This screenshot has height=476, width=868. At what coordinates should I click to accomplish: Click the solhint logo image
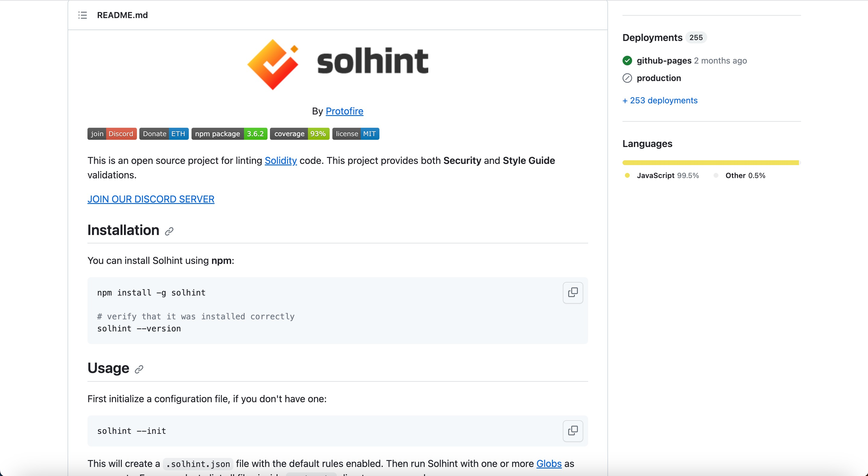pos(337,64)
